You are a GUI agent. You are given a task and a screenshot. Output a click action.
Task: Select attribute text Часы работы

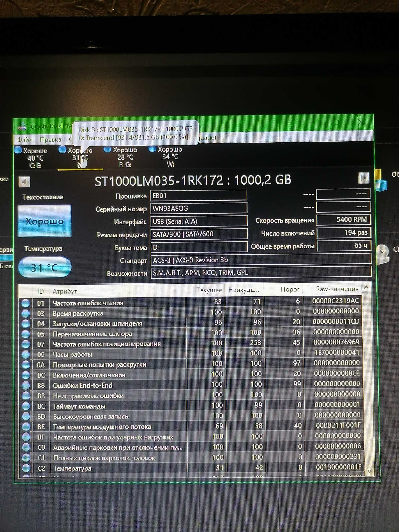pyautogui.click(x=72, y=354)
